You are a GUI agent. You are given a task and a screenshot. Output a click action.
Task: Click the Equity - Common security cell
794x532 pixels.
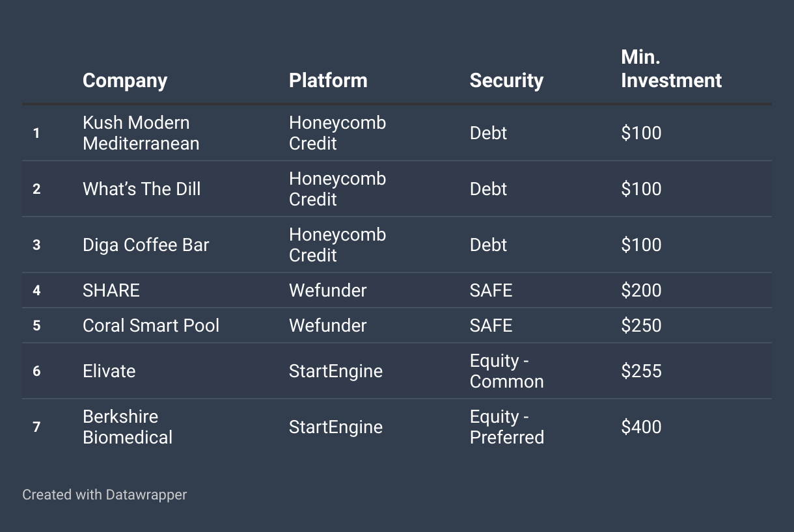point(507,371)
